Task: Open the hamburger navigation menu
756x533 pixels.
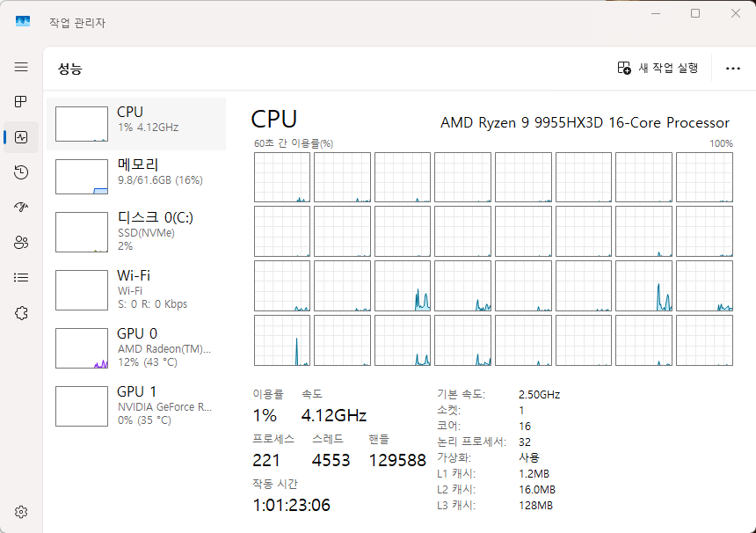Action: [21, 67]
